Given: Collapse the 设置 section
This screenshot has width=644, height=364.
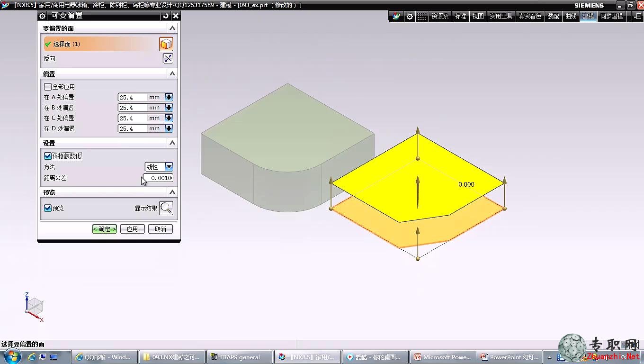Looking at the screenshot, I should click(x=172, y=143).
